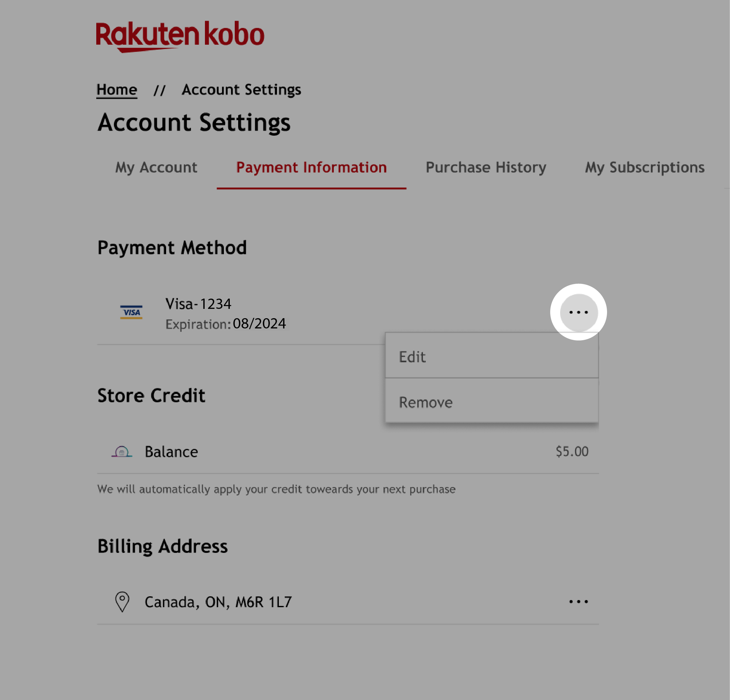
Task: Click the Billing Address location pin icon
Action: click(122, 601)
